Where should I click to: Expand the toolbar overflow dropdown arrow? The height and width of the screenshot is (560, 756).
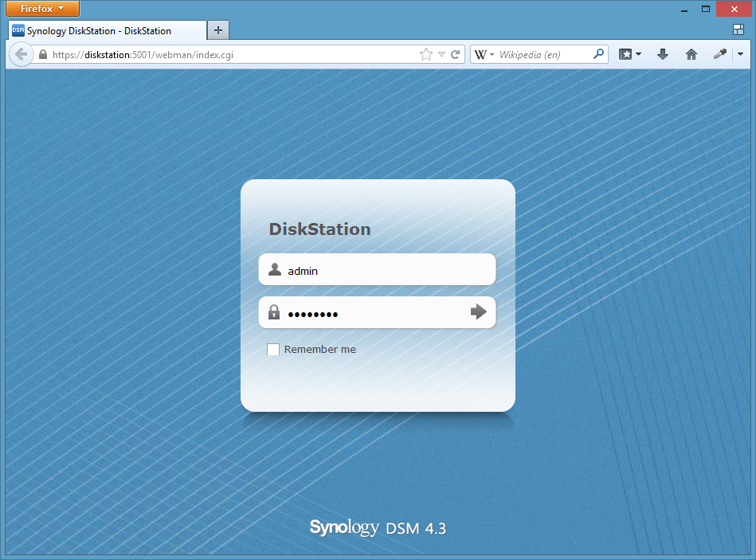[741, 54]
